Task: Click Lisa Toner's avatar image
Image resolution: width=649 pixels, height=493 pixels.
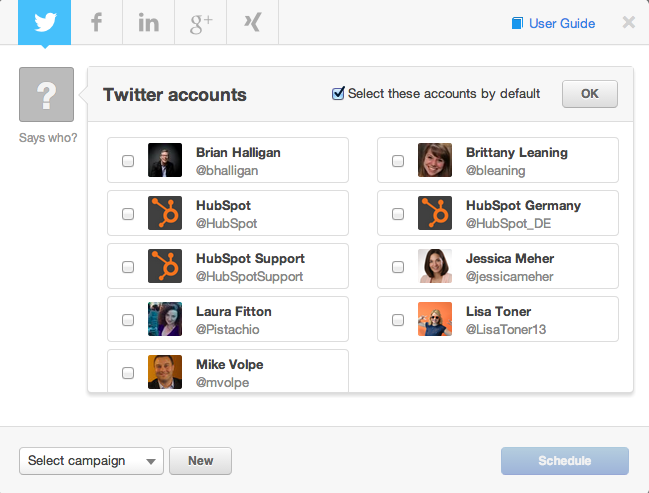Action: click(435, 319)
